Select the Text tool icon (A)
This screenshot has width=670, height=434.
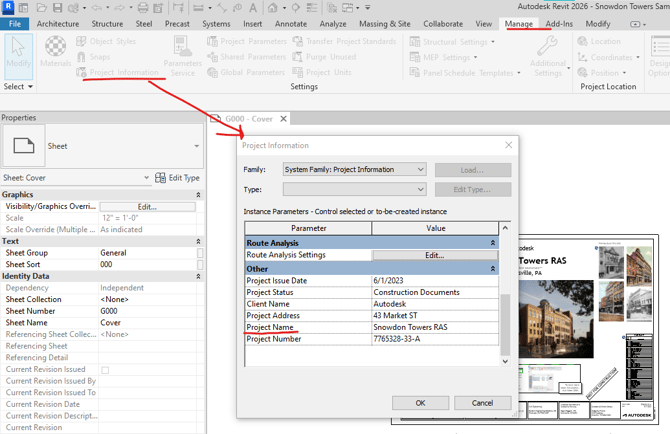(253, 8)
